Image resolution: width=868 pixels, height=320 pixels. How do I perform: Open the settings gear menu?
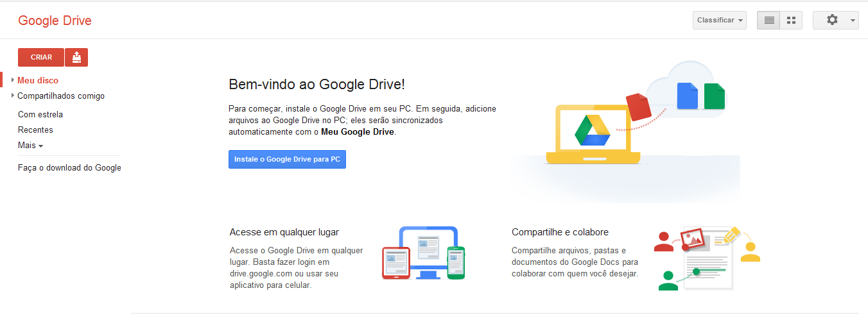click(x=836, y=21)
